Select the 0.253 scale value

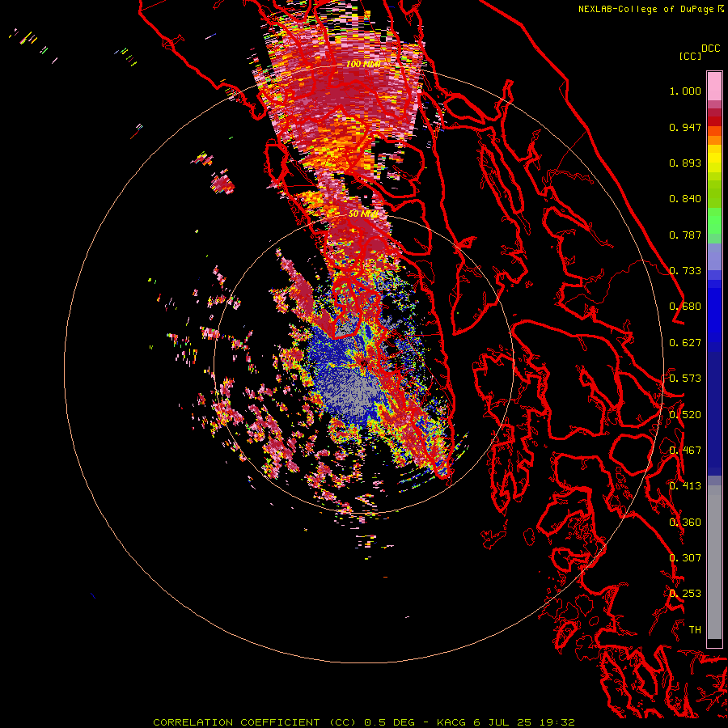coord(685,594)
